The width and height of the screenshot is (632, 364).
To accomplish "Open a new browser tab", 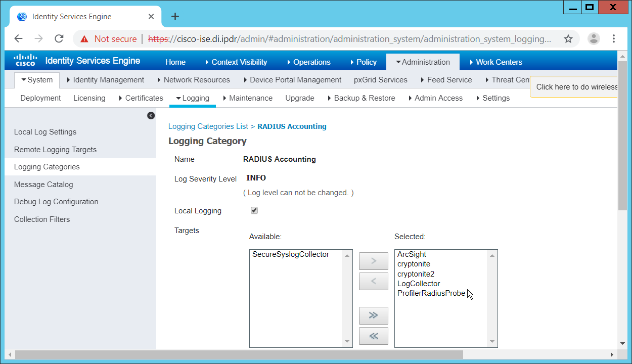I will click(175, 17).
